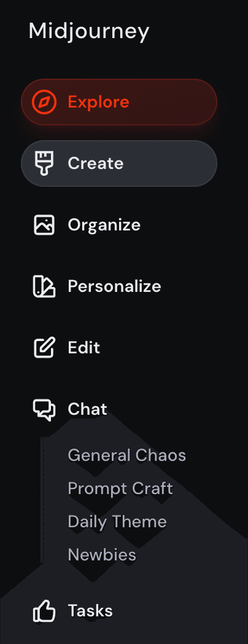
Task: Select the Personalize menu label
Action: coord(115,286)
